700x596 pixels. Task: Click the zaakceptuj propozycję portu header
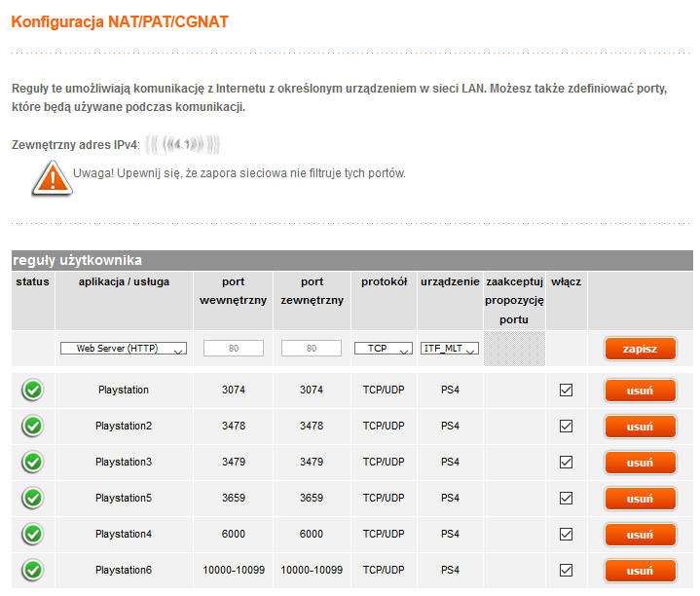pyautogui.click(x=514, y=301)
